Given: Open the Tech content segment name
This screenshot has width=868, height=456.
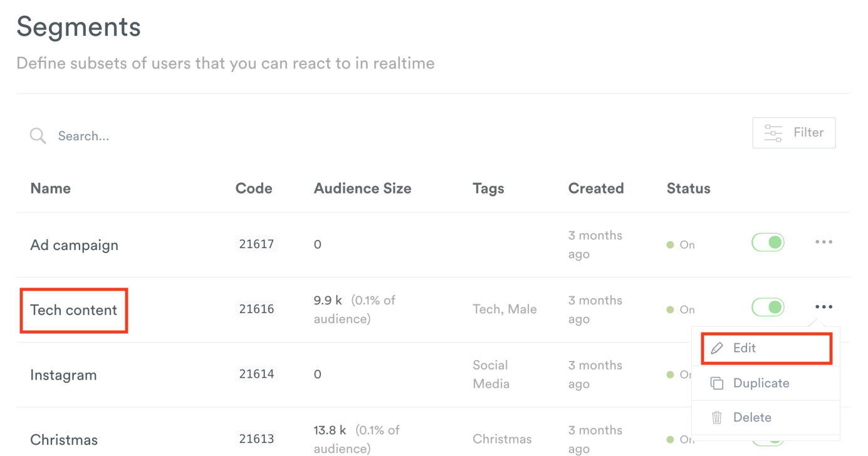Looking at the screenshot, I should click(73, 310).
